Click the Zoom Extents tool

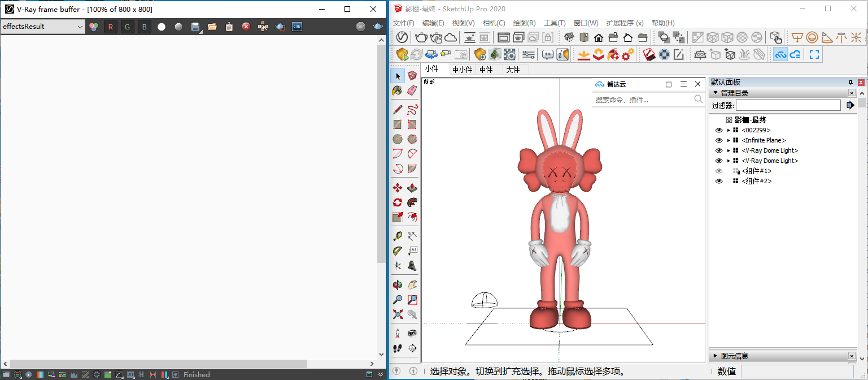pyautogui.click(x=398, y=314)
